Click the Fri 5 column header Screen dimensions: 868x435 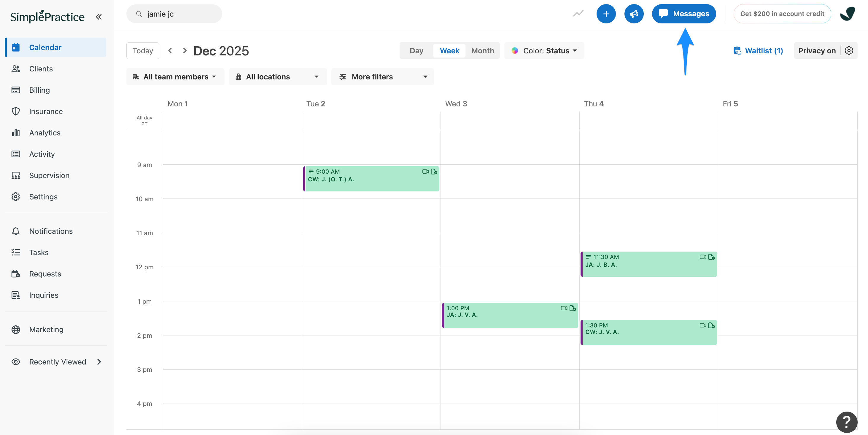[730, 104]
